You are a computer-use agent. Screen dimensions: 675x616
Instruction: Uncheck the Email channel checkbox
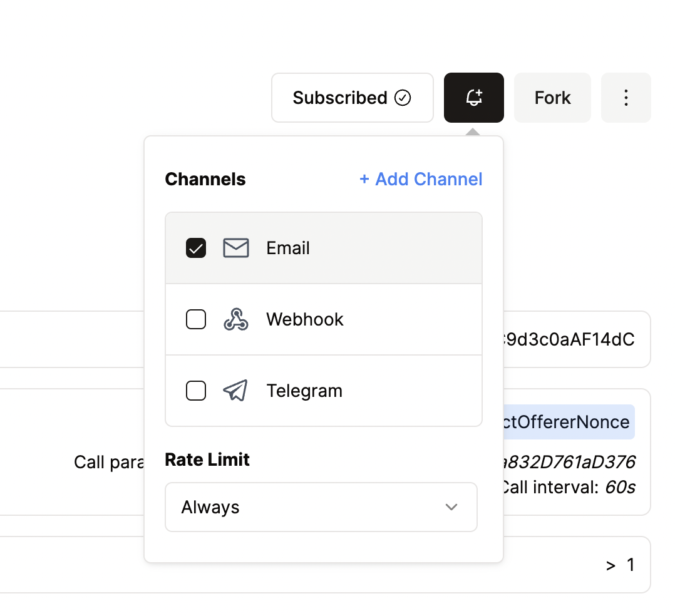click(x=196, y=249)
